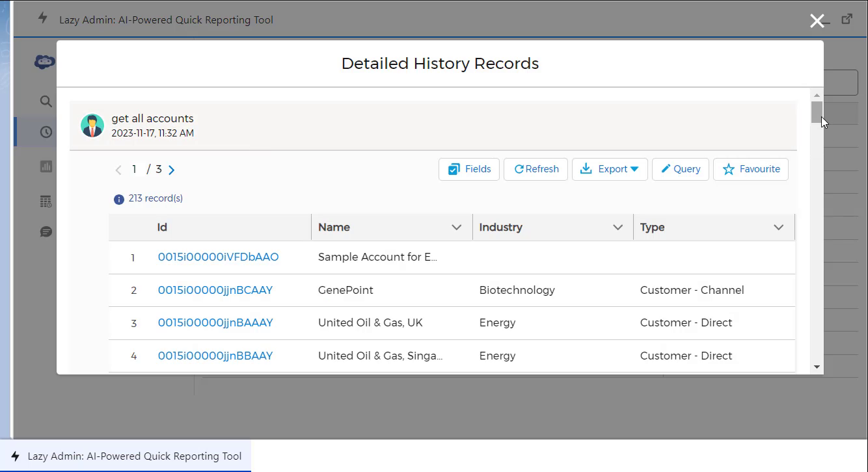Click the scheduled table icon in sidebar
The image size is (868, 472).
46,202
